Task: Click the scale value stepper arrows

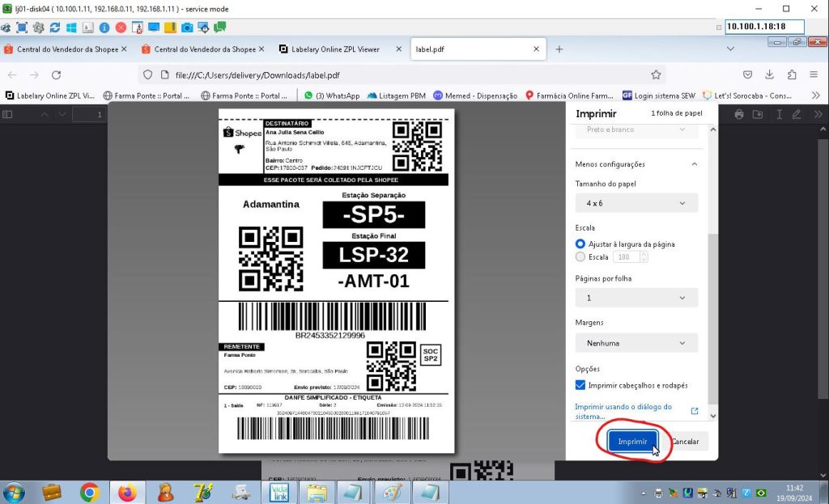Action: coord(644,256)
